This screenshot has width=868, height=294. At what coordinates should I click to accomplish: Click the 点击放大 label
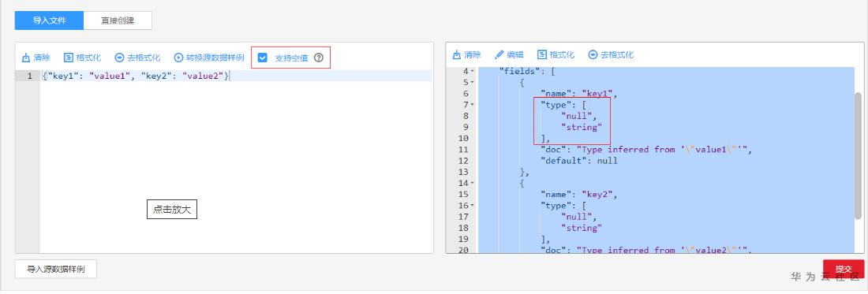tap(172, 210)
